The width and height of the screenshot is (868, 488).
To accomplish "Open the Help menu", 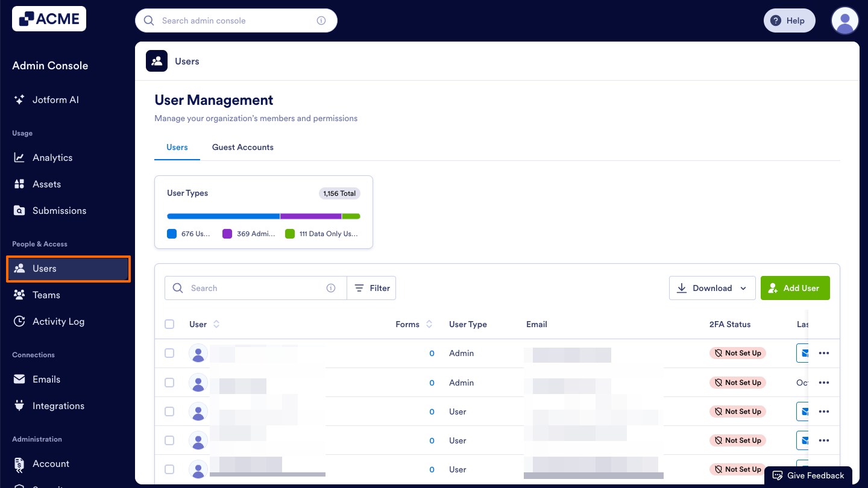I will (789, 20).
